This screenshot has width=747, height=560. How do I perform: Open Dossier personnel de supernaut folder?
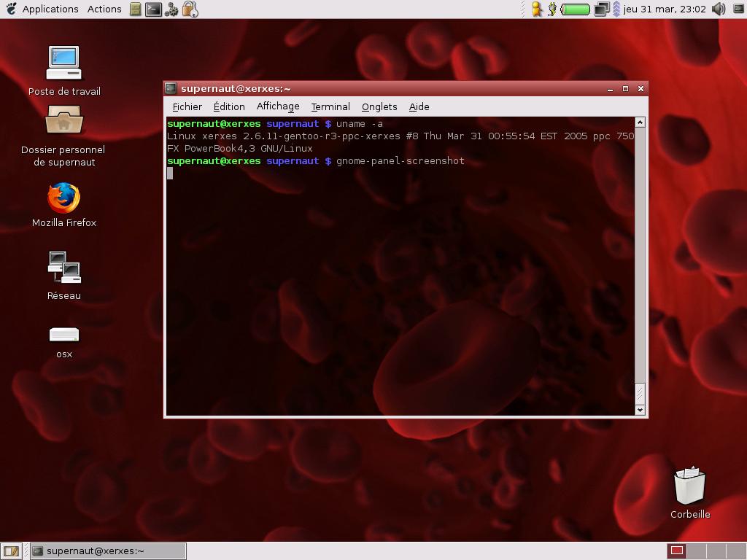(x=63, y=120)
